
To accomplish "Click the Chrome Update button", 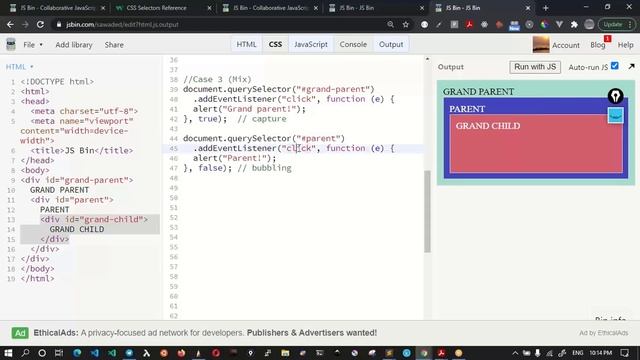I will (x=617, y=24).
